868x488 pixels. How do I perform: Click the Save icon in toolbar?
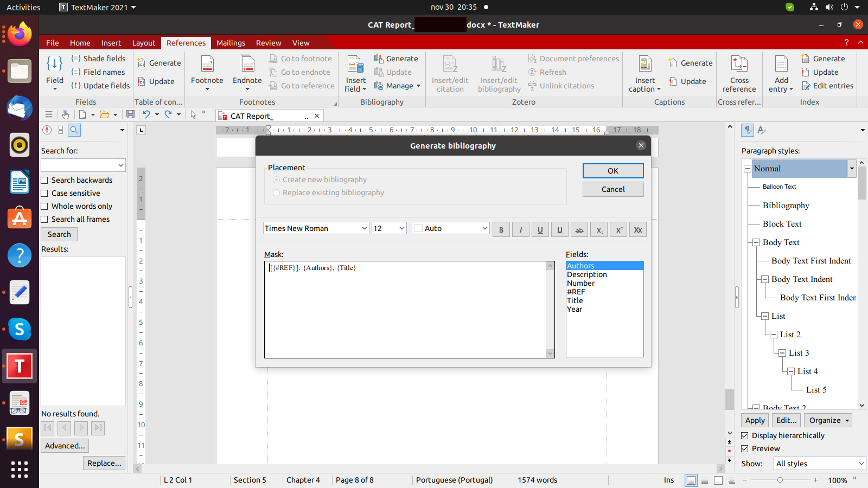pyautogui.click(x=130, y=114)
